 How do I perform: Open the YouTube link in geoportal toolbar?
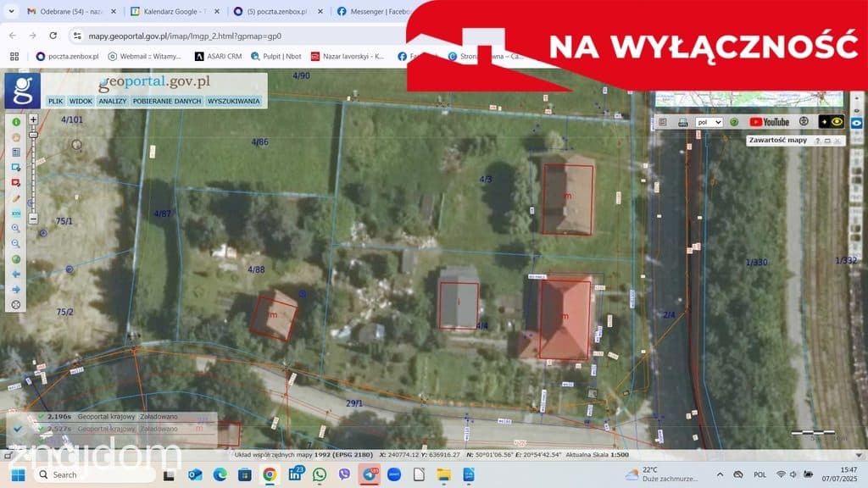click(x=769, y=122)
